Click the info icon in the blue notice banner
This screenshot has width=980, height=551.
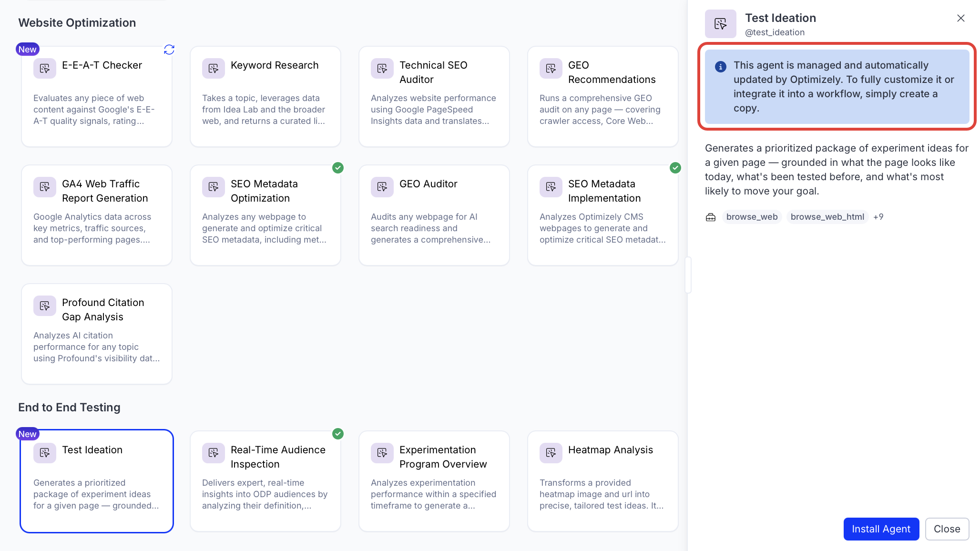point(720,67)
